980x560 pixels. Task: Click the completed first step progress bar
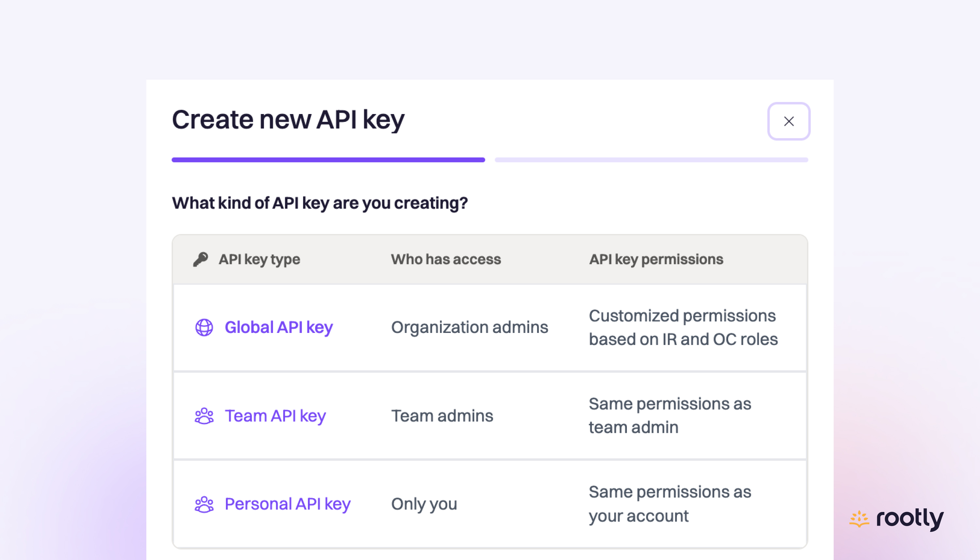[x=328, y=160]
